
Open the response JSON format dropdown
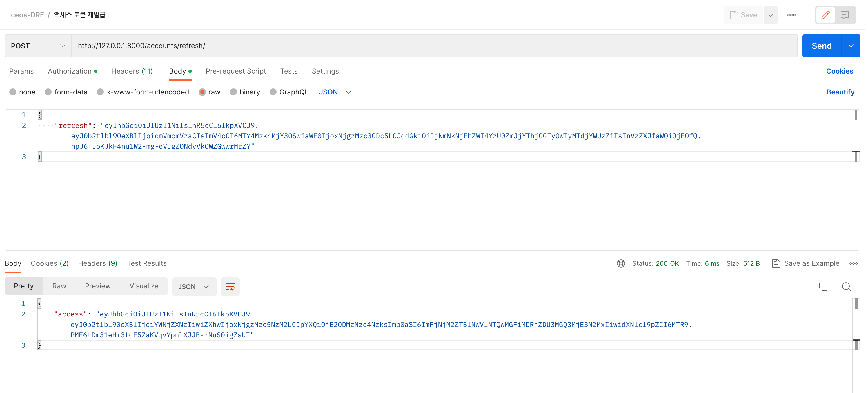click(x=194, y=287)
